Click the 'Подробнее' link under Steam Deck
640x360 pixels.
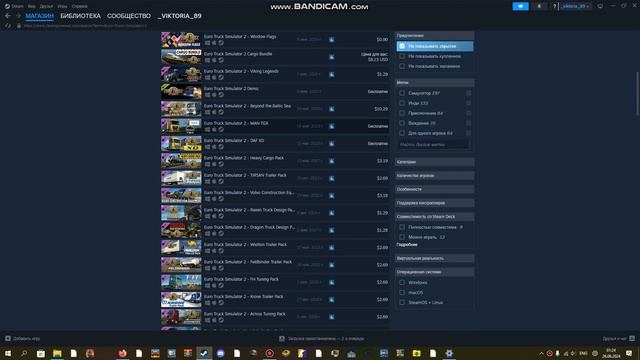(x=407, y=244)
